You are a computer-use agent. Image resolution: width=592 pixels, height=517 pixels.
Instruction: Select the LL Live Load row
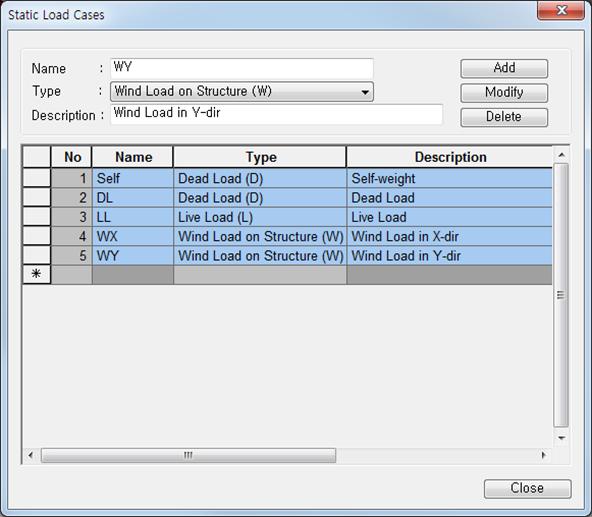point(287,217)
